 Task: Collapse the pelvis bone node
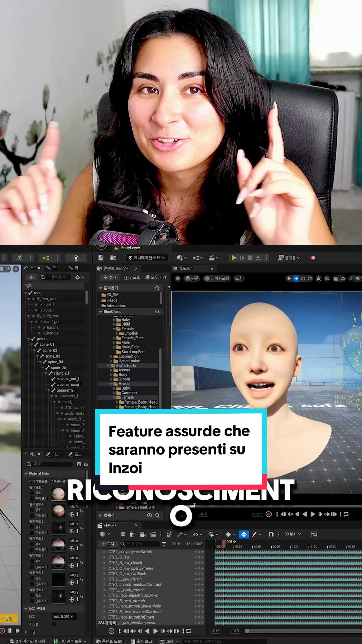pyautogui.click(x=29, y=339)
